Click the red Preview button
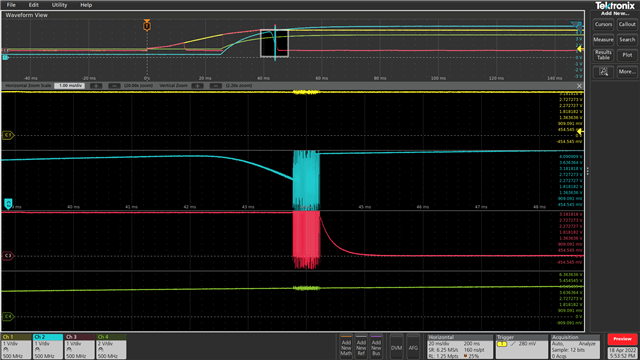 pyautogui.click(x=622, y=339)
